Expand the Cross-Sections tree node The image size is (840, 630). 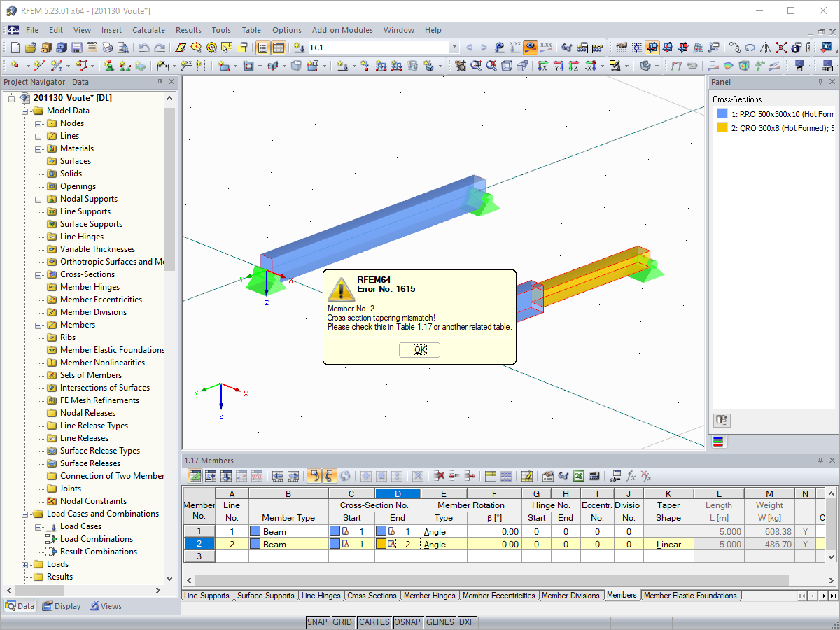(39, 274)
